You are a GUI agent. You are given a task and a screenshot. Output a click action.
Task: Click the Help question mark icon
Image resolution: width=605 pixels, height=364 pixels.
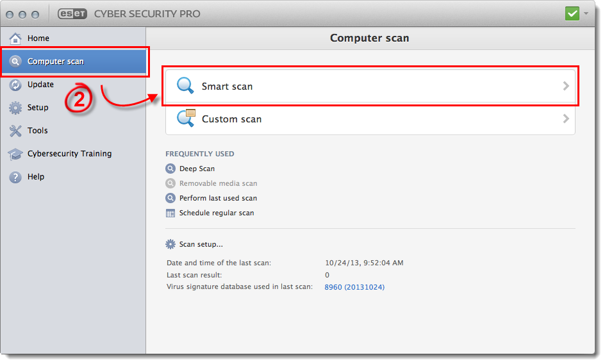point(15,177)
